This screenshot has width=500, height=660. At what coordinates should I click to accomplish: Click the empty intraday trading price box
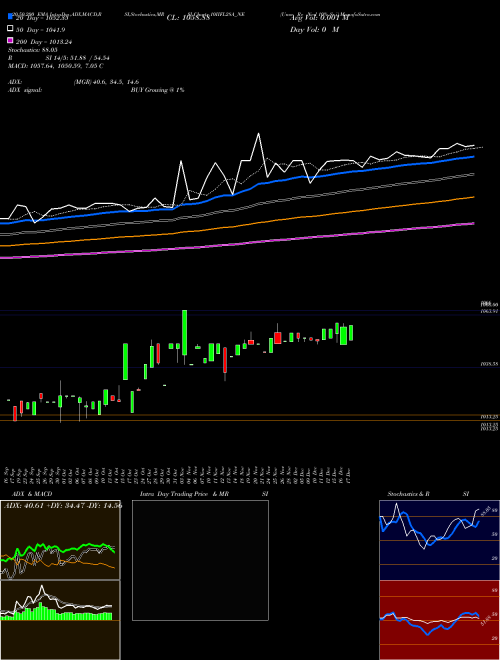point(200,560)
